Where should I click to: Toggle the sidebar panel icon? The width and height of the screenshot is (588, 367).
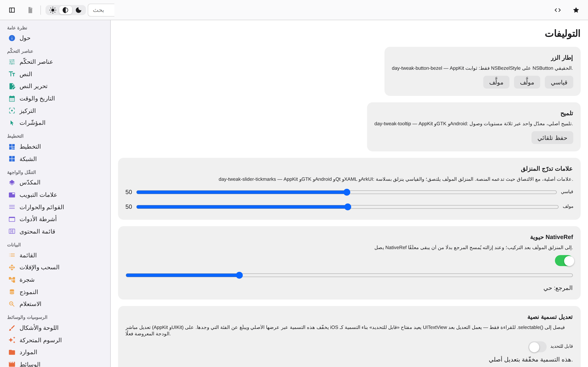[12, 10]
